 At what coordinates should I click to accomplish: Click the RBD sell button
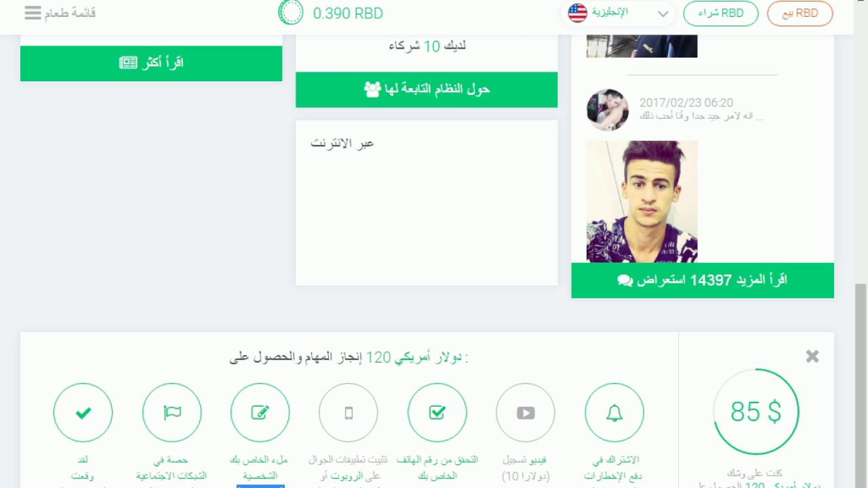[800, 14]
